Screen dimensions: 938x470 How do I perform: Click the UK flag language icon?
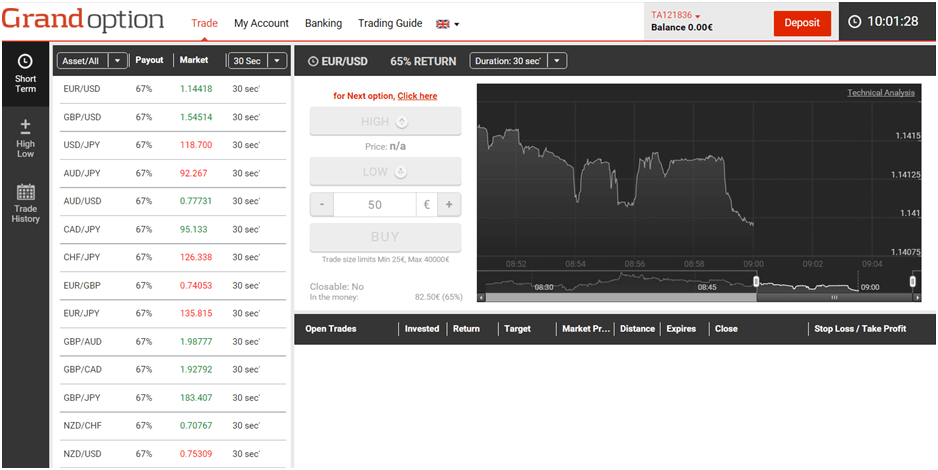[443, 24]
